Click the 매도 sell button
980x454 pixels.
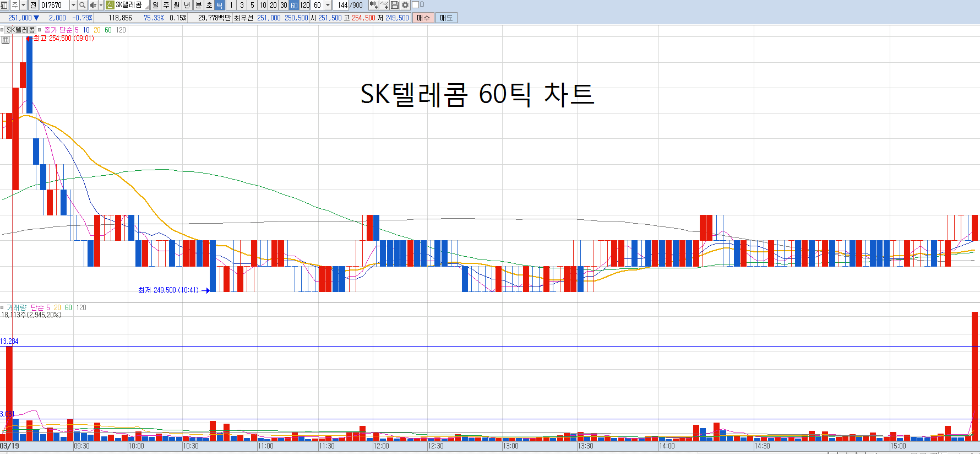click(446, 18)
